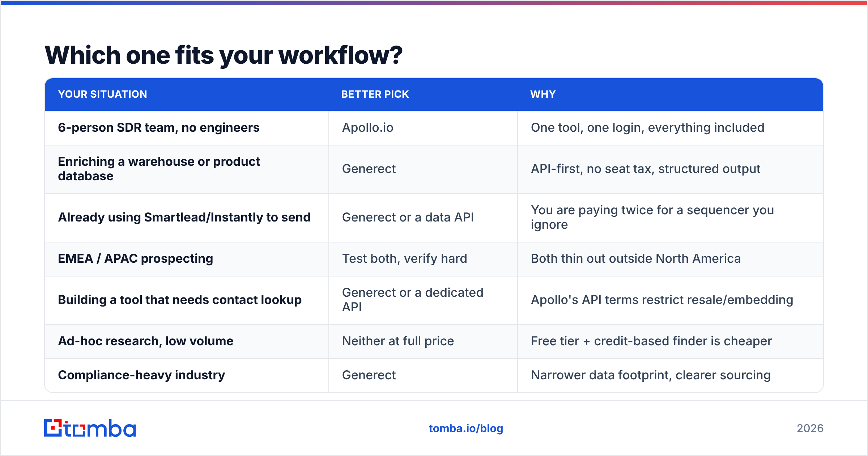868x456 pixels.
Task: Click 'You are paying twice for a sequencer' text
Action: (x=652, y=217)
